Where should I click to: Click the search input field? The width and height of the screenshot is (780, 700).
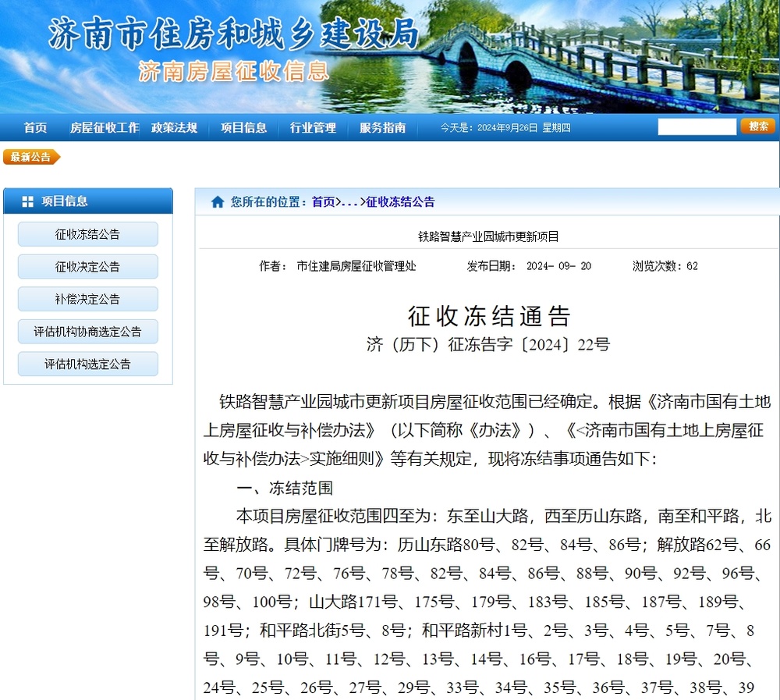pyautogui.click(x=697, y=126)
